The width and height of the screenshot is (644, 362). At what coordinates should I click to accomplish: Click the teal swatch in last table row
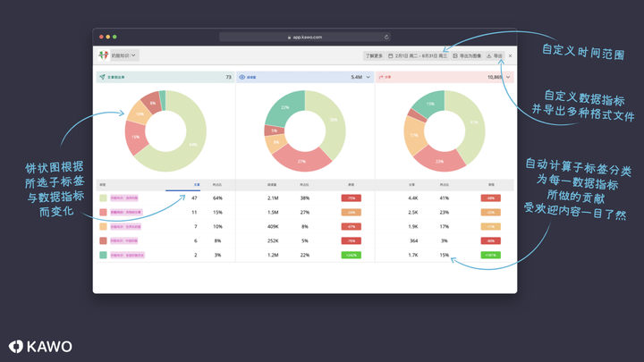pyautogui.click(x=103, y=255)
